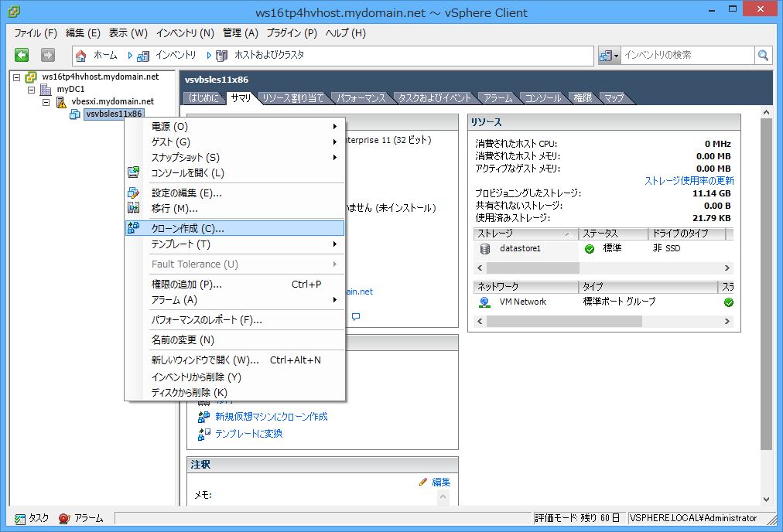Expand the ゲスト (G) submenu
This screenshot has height=532, width=783.
[x=334, y=142]
